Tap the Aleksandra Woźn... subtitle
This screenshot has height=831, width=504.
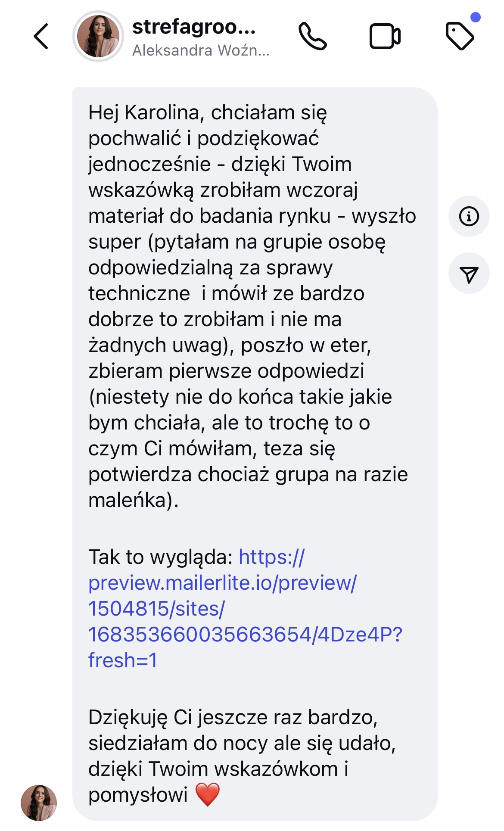click(201, 50)
